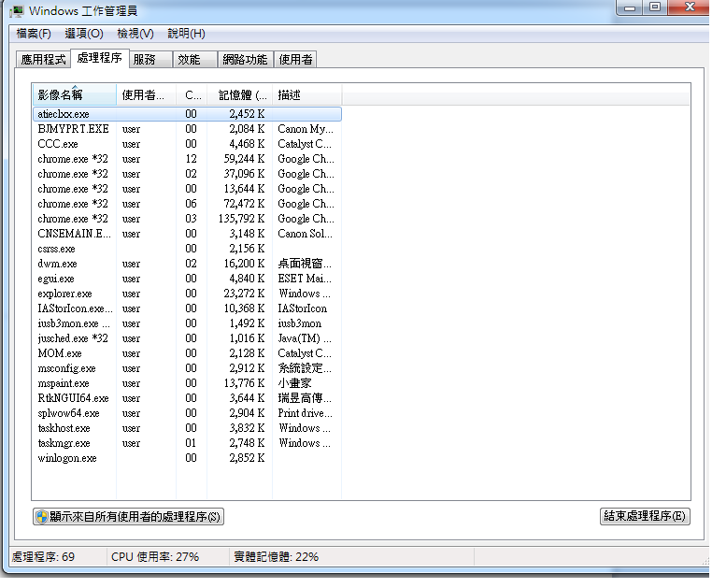Select the MOM.exe process

(x=187, y=354)
